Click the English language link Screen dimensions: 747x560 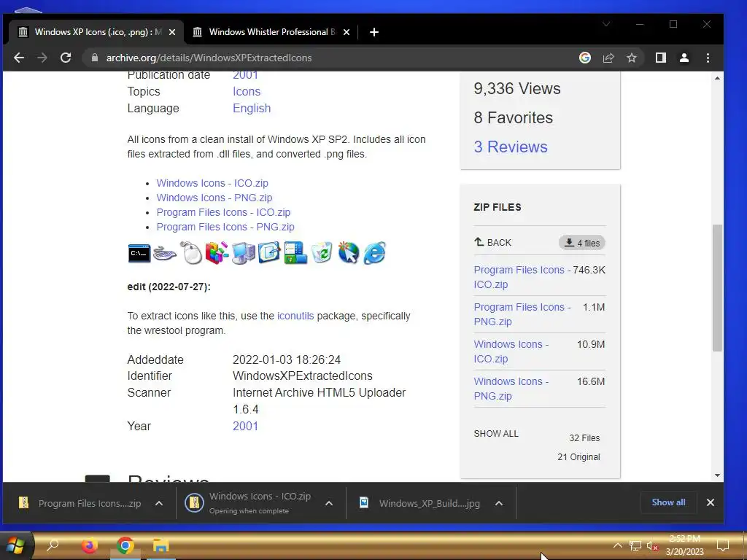click(x=252, y=108)
